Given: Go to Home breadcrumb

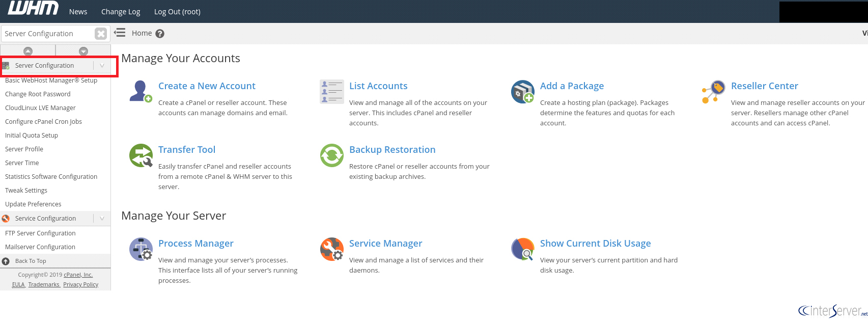Looking at the screenshot, I should 142,33.
